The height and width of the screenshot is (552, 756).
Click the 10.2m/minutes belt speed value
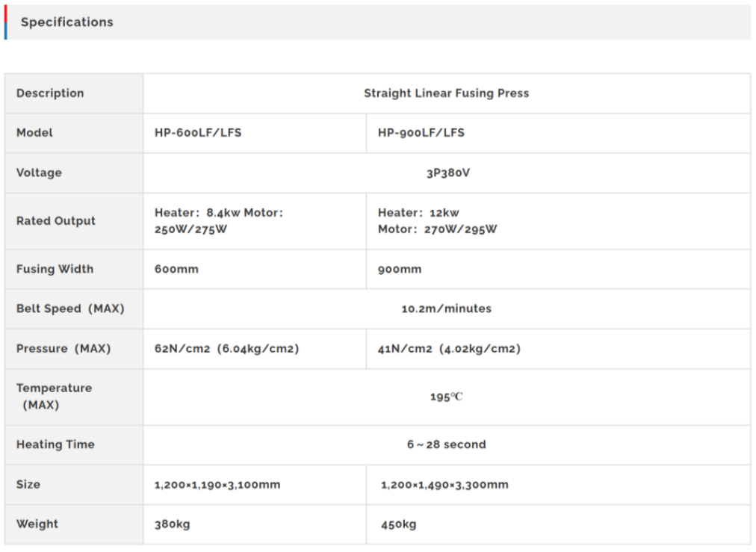point(446,308)
